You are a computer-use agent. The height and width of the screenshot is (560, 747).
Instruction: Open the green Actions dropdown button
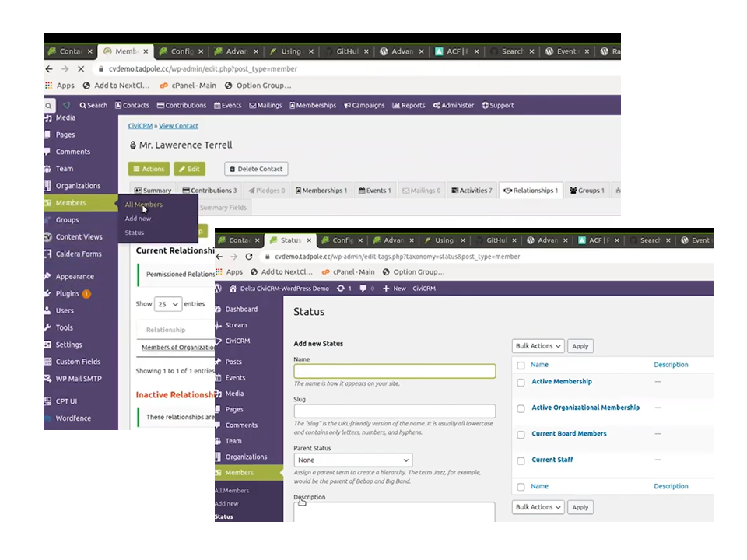click(x=149, y=169)
